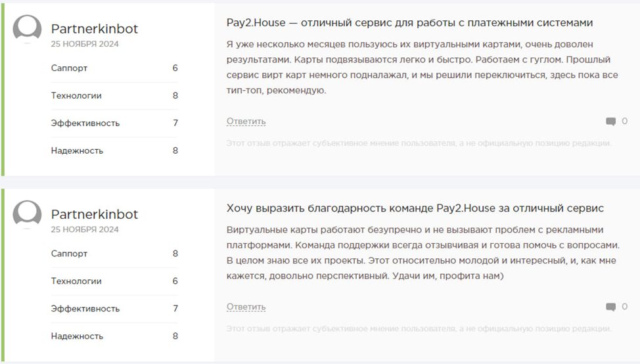
Task: Click the second review's date 25 НОЯБРЯ 2024
Action: (x=85, y=229)
